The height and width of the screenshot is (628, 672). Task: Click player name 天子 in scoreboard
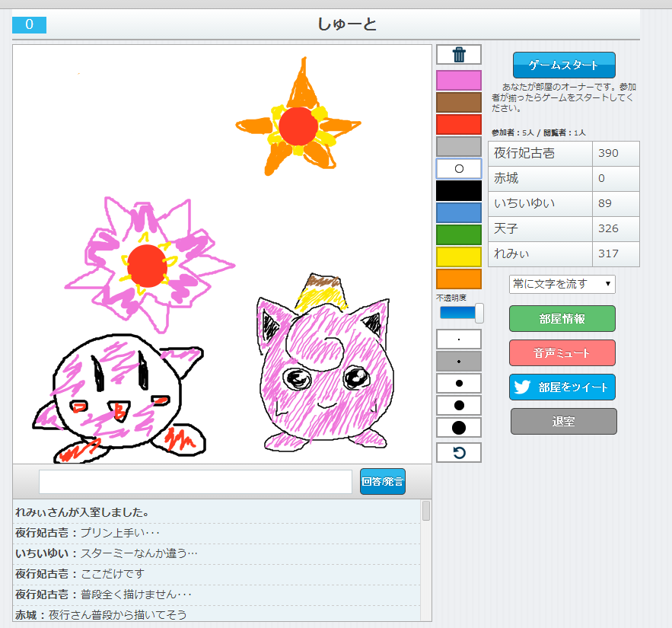[x=506, y=228]
